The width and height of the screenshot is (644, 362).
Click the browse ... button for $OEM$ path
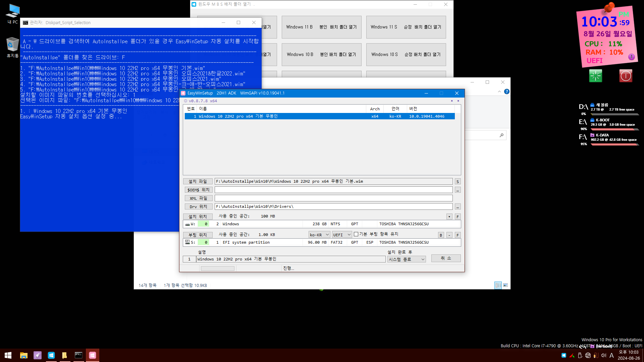tap(458, 190)
